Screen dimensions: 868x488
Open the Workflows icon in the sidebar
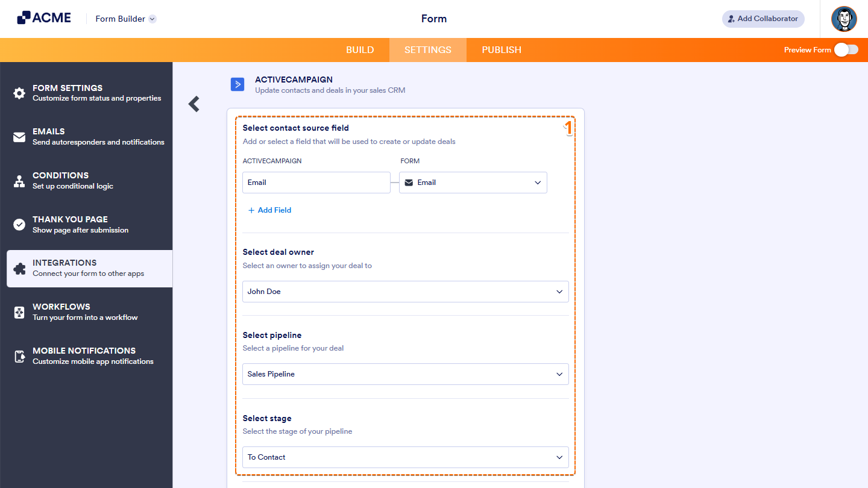[19, 311]
